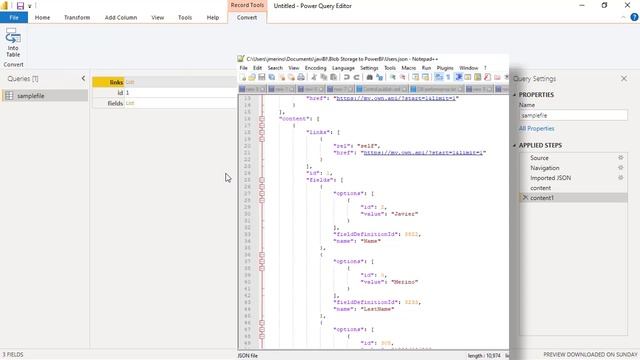Click Notepad++ Print toolbar icon

pyautogui.click(x=301, y=77)
